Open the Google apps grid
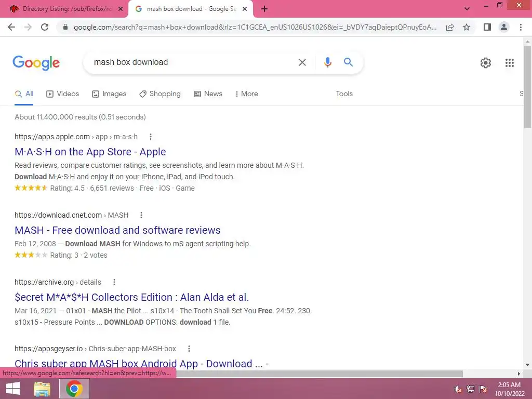 click(510, 63)
